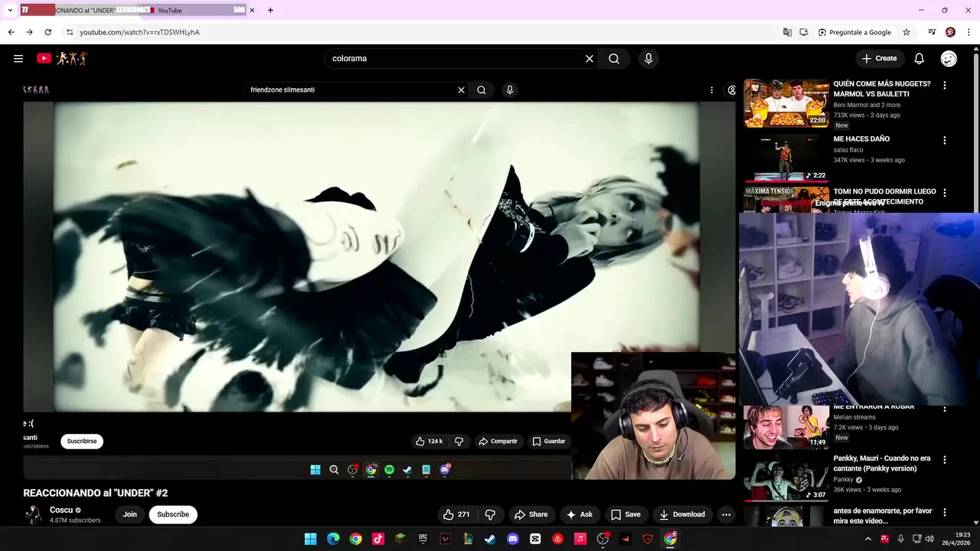Image resolution: width=980 pixels, height=551 pixels.
Task: Subscribe to the Coscu channel
Action: coord(173,514)
